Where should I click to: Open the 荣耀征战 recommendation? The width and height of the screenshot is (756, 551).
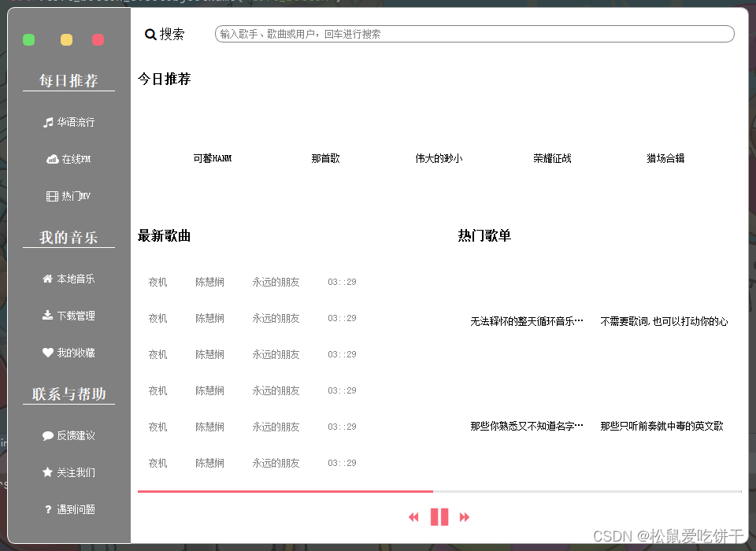click(x=552, y=158)
